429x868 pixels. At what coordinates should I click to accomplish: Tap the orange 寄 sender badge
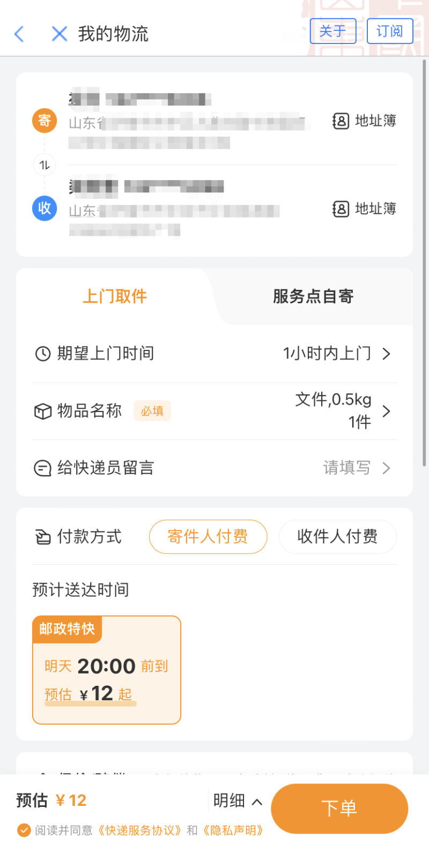point(45,121)
